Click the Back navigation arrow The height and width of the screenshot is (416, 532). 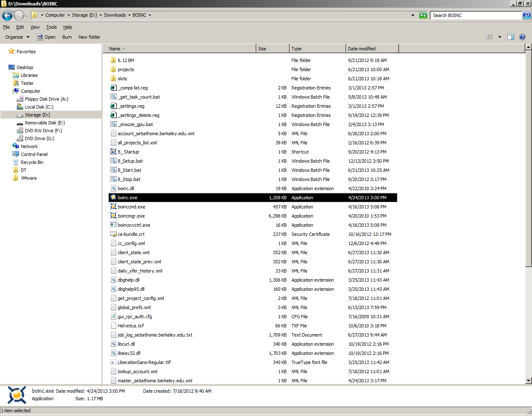click(7, 15)
